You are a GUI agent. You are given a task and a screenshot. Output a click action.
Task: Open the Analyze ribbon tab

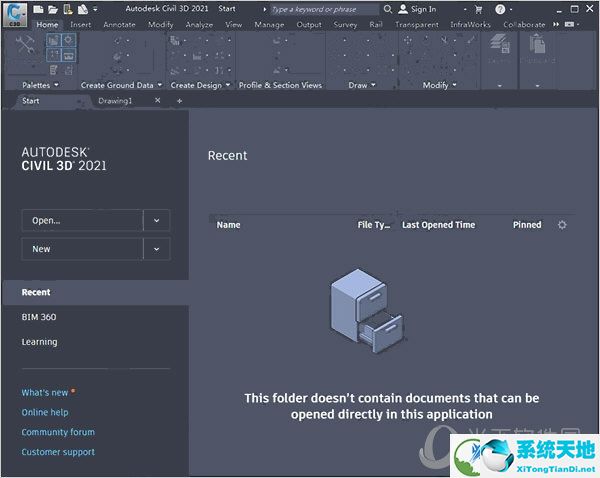pyautogui.click(x=199, y=24)
